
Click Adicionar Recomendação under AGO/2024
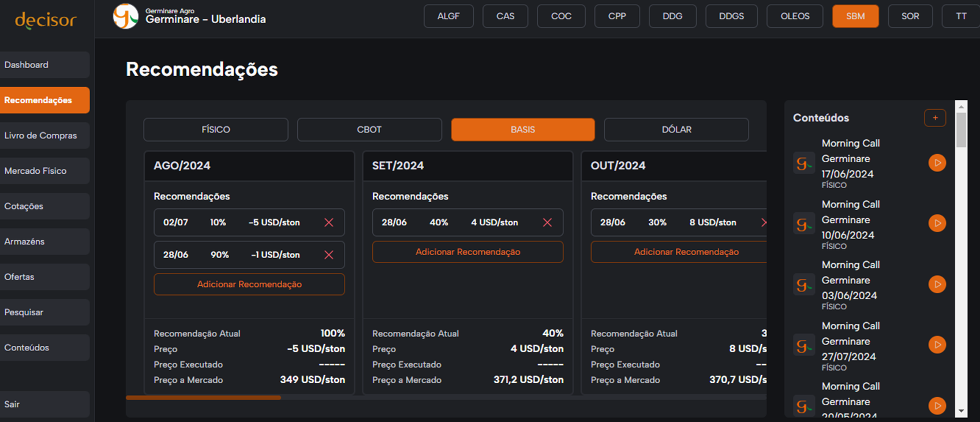249,284
